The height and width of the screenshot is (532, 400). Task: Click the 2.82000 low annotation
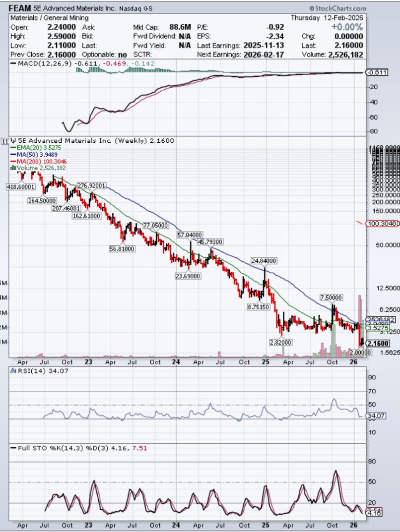click(x=280, y=342)
